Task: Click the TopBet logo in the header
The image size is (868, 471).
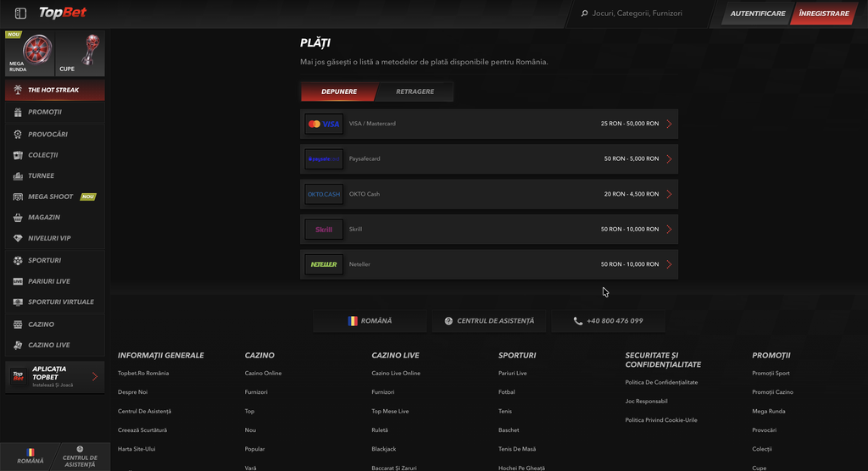Action: [x=63, y=13]
